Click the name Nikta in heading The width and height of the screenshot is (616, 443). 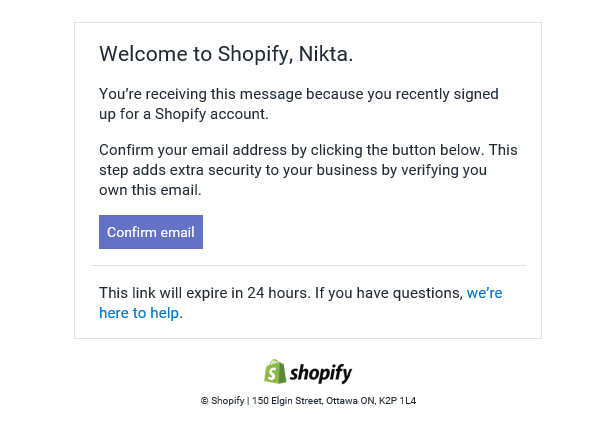[323, 54]
